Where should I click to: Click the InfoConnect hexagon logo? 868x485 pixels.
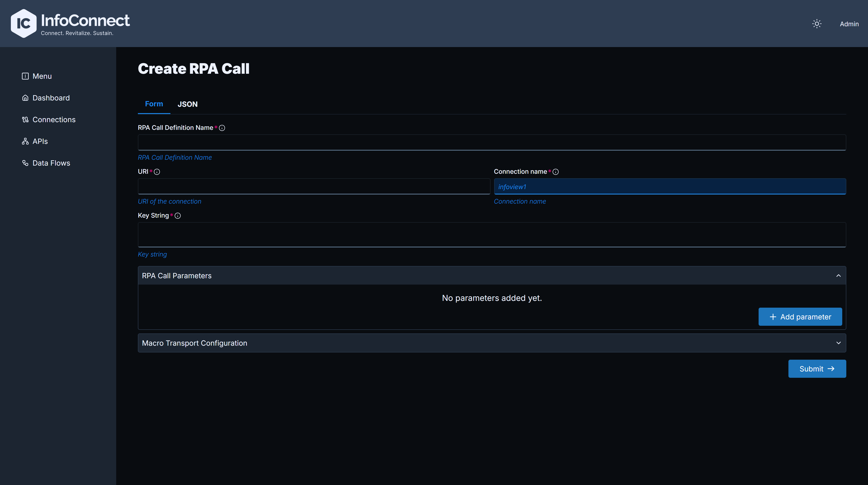[24, 23]
